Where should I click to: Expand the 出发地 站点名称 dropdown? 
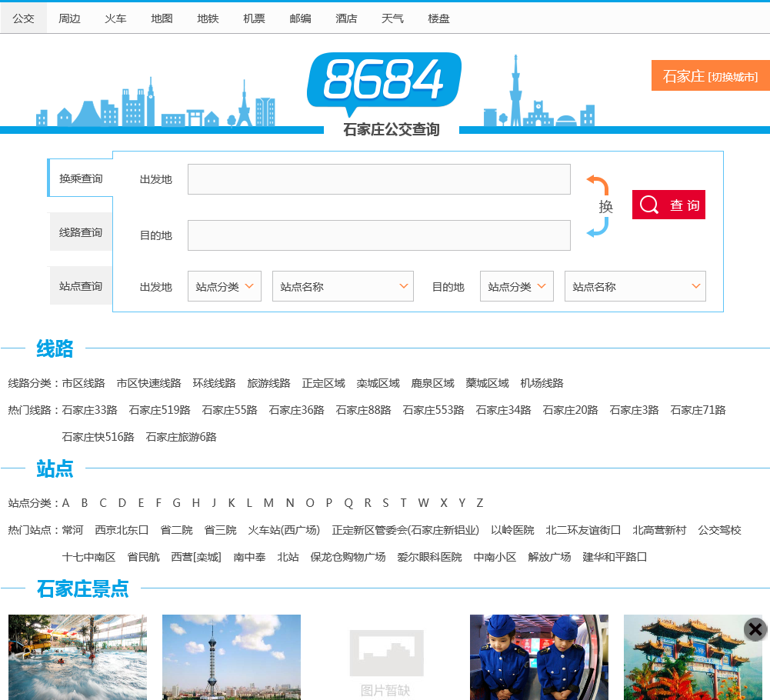click(x=343, y=286)
